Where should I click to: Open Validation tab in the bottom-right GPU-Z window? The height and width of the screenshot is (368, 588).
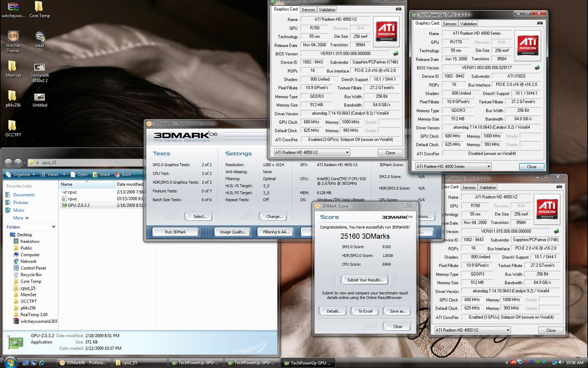pos(488,187)
